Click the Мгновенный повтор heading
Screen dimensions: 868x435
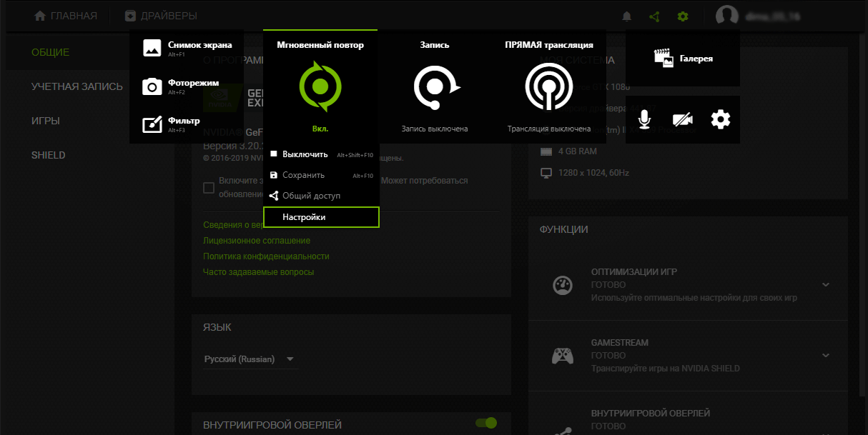tap(320, 45)
